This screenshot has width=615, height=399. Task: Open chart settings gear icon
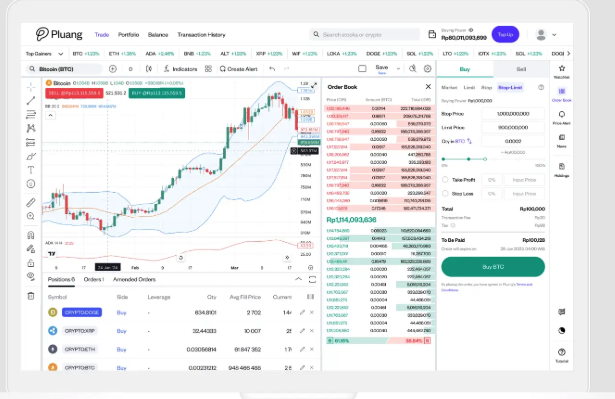click(428, 69)
